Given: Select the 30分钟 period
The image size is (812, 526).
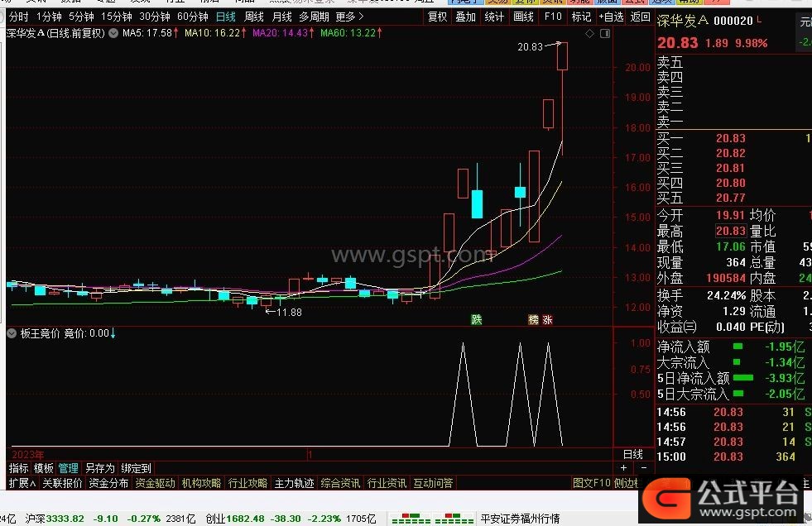Looking at the screenshot, I should (x=155, y=17).
